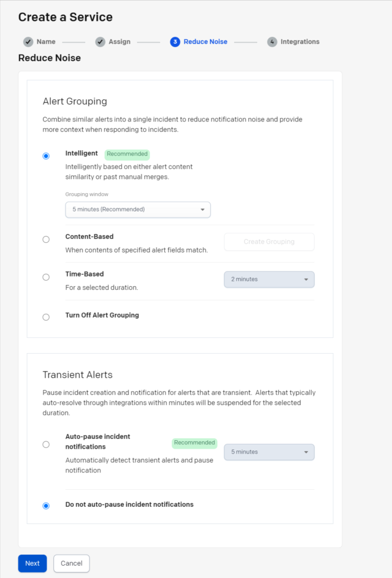392x578 pixels.
Task: Choose Turn Off Alert Grouping
Action: click(x=46, y=317)
